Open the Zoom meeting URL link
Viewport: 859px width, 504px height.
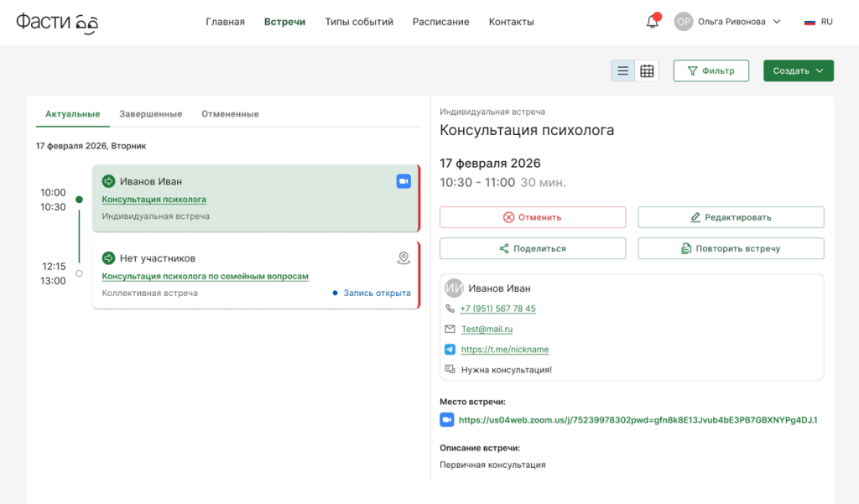(638, 420)
